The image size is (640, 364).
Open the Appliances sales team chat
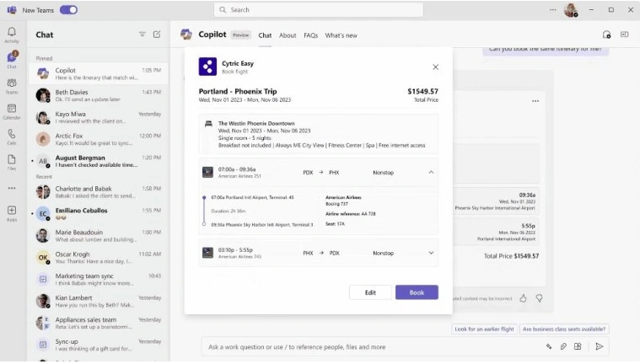(99, 323)
